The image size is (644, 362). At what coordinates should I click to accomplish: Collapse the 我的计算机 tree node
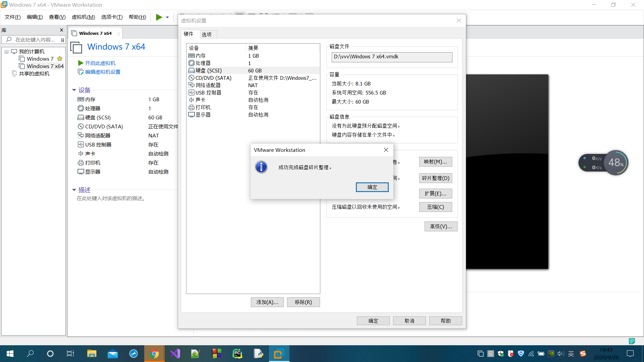[x=6, y=51]
